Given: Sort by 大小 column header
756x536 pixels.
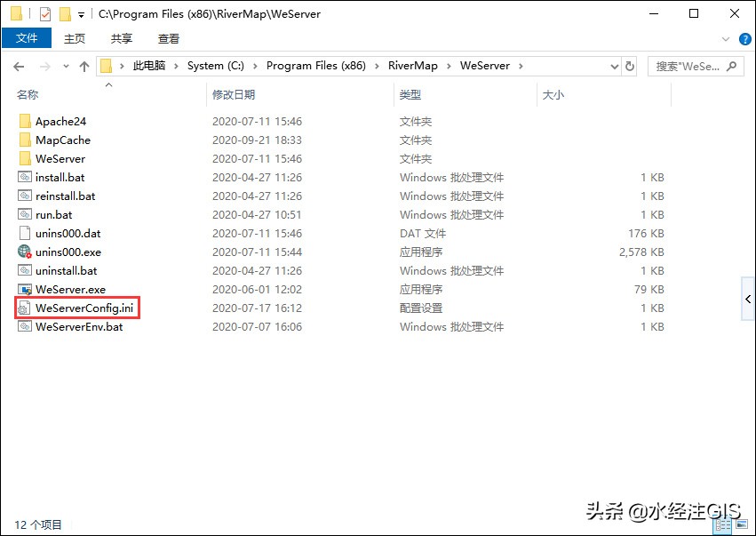Looking at the screenshot, I should (553, 94).
